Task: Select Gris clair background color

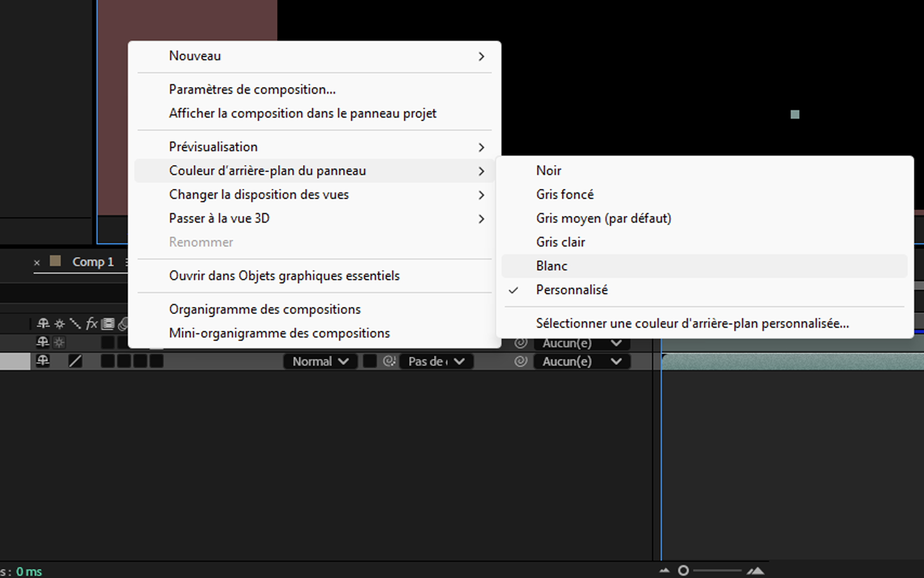Action: 705,242
